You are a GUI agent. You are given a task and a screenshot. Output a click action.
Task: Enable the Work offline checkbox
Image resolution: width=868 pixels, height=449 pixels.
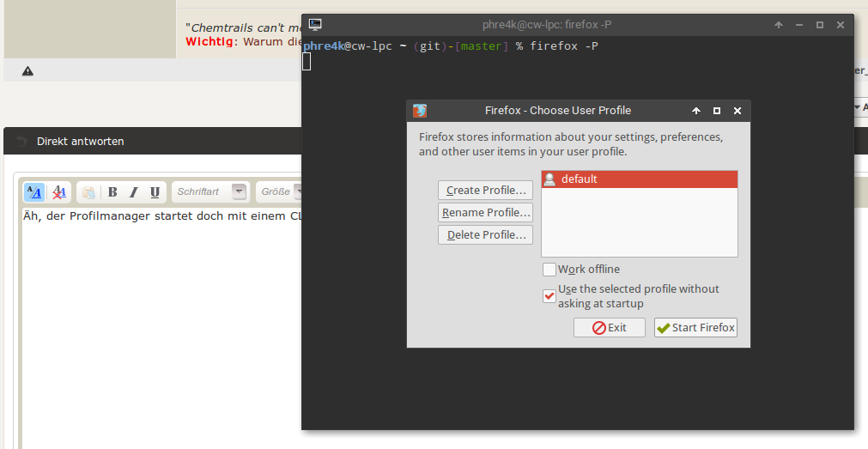(x=549, y=270)
